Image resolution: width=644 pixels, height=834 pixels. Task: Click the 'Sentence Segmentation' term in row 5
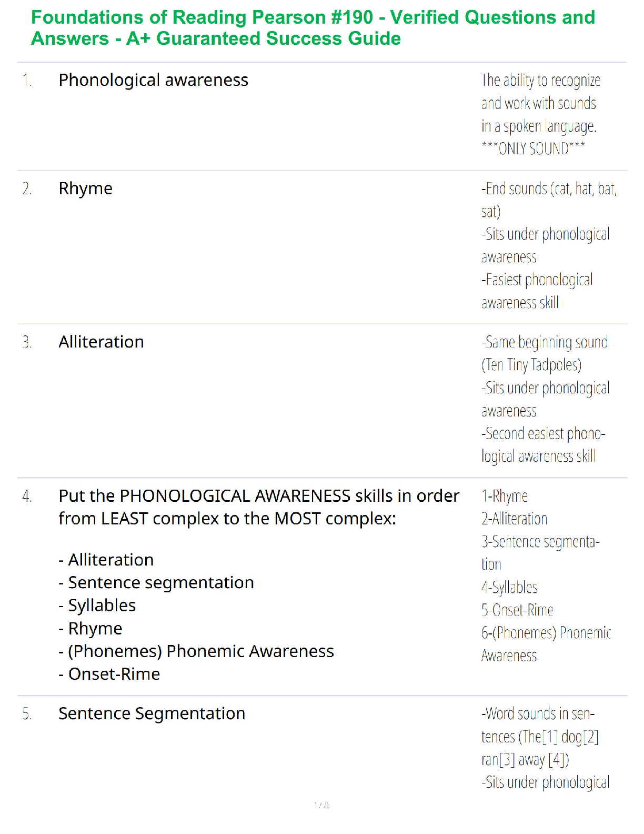(x=152, y=713)
